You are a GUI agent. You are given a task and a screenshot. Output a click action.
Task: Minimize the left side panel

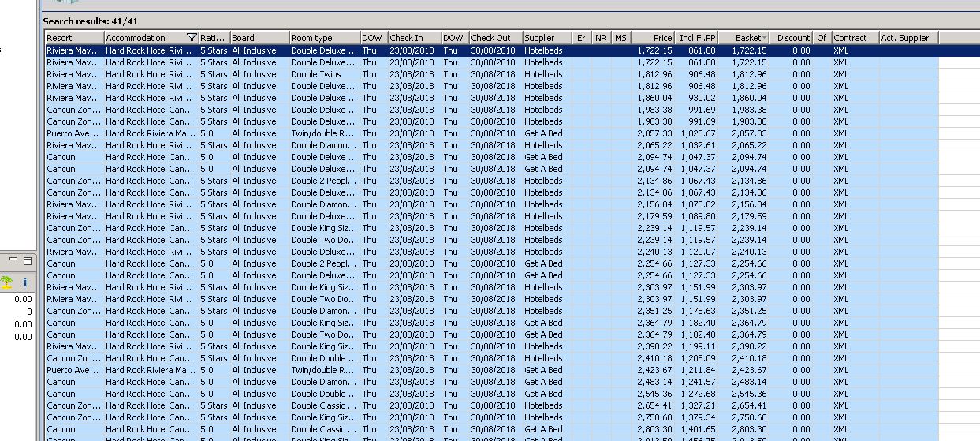click(13, 260)
